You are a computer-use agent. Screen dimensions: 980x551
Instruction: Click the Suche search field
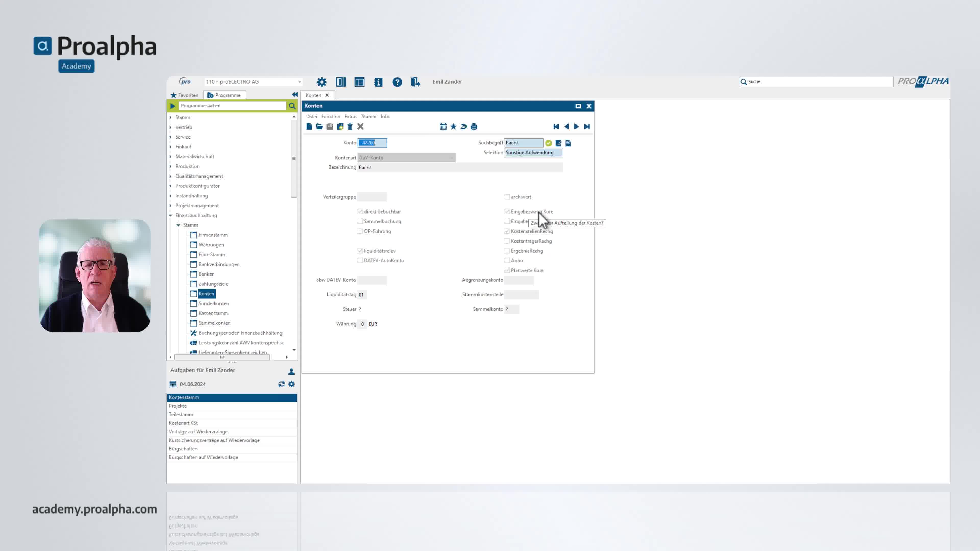(x=816, y=82)
